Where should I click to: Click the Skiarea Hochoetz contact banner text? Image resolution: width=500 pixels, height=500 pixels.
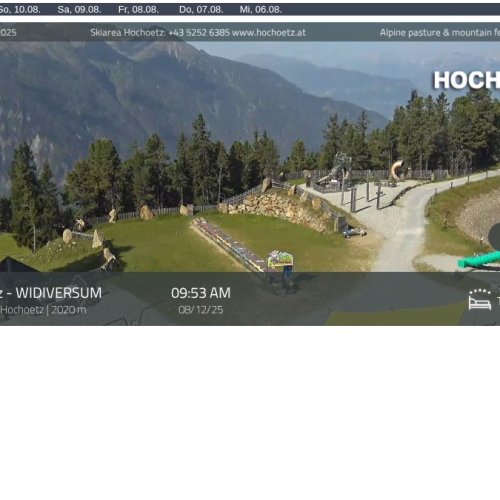[198, 33]
